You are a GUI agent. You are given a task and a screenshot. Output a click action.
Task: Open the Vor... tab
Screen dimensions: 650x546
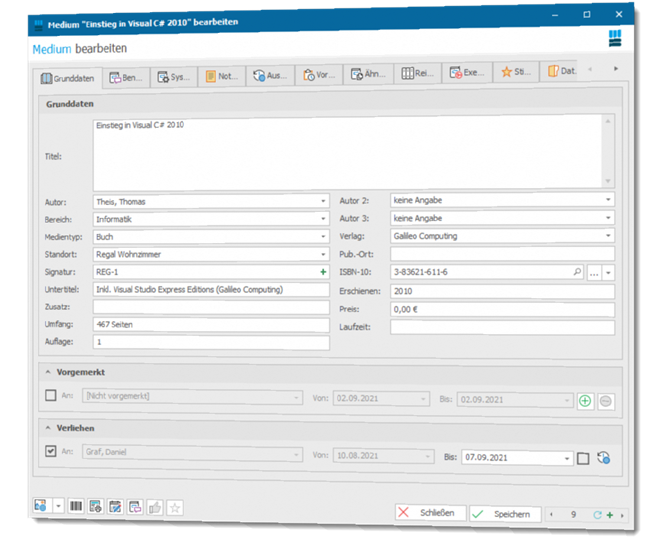[319, 75]
